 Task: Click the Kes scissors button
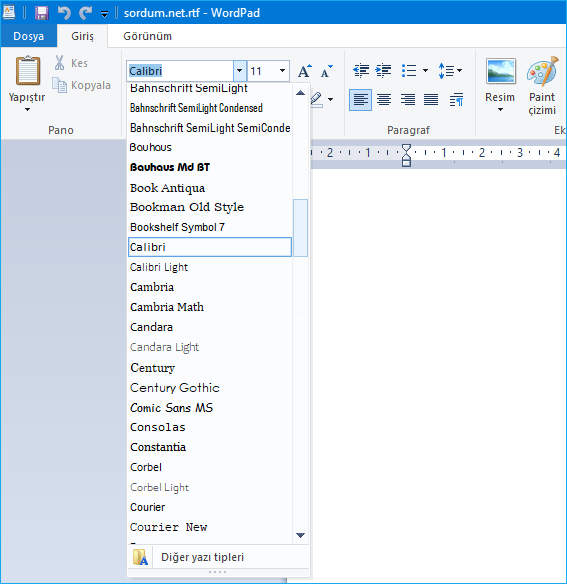(x=71, y=63)
